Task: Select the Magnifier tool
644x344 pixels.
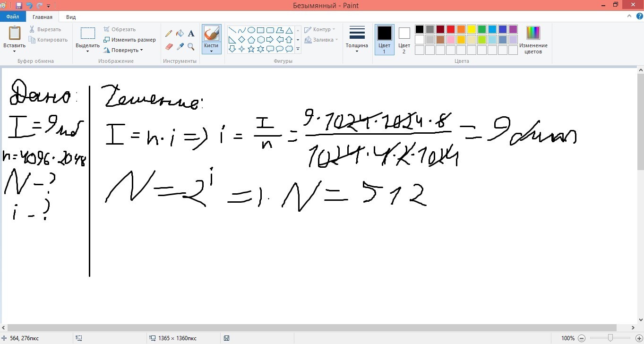Action: (x=191, y=46)
